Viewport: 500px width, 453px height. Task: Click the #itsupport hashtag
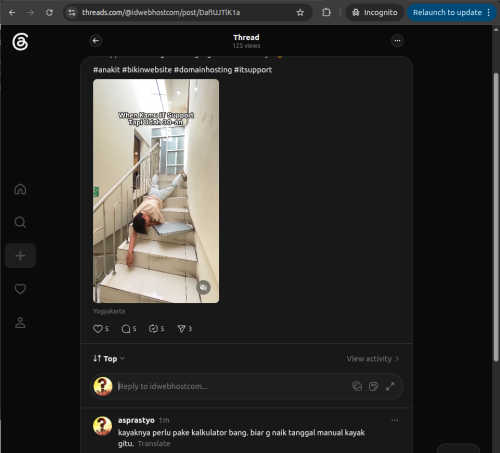[x=253, y=70]
